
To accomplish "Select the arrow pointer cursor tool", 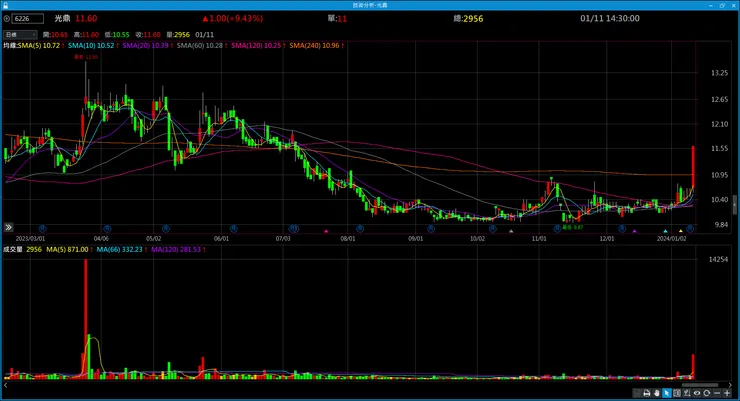I will click(667, 393).
